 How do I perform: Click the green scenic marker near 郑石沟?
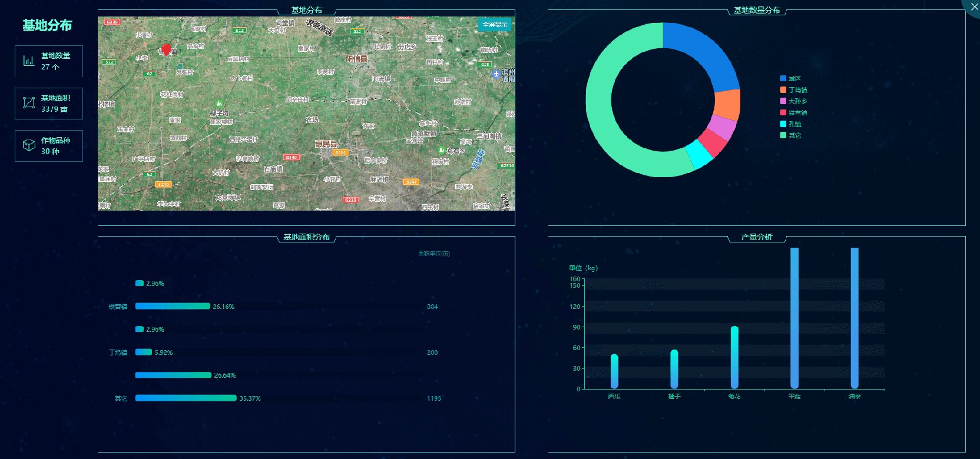(441, 151)
